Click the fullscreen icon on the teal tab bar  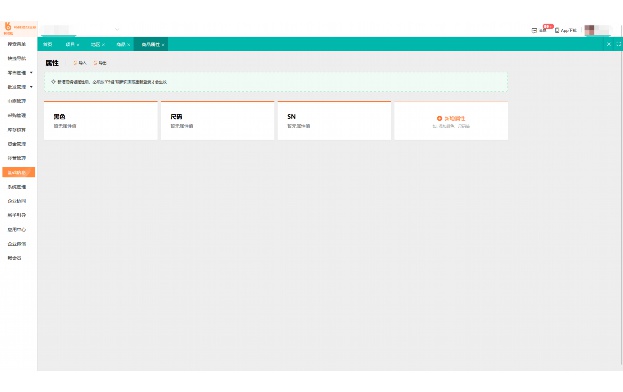[x=619, y=44]
